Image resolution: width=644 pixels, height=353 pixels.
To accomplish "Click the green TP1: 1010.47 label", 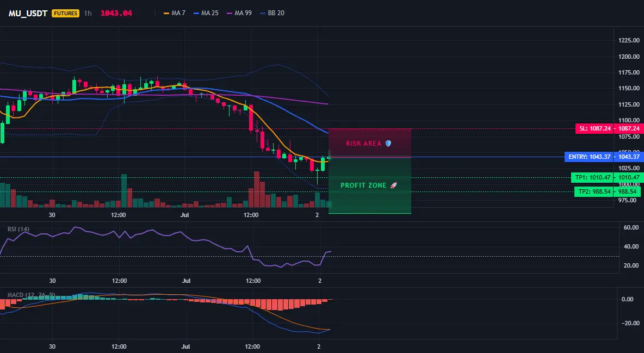I will click(592, 177).
